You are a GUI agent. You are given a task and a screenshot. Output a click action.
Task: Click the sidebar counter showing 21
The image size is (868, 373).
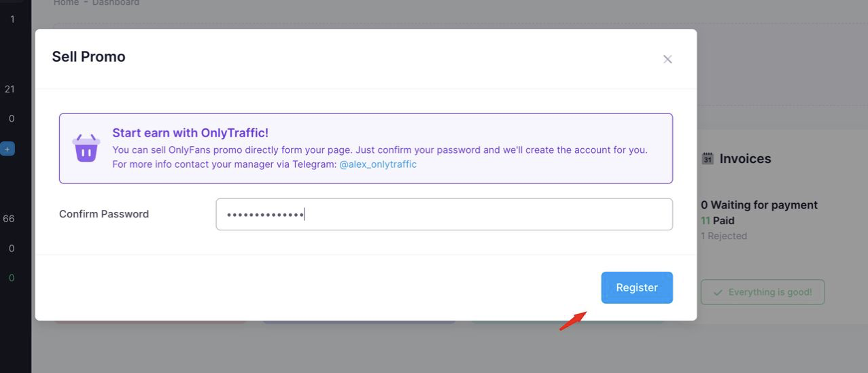coord(10,89)
